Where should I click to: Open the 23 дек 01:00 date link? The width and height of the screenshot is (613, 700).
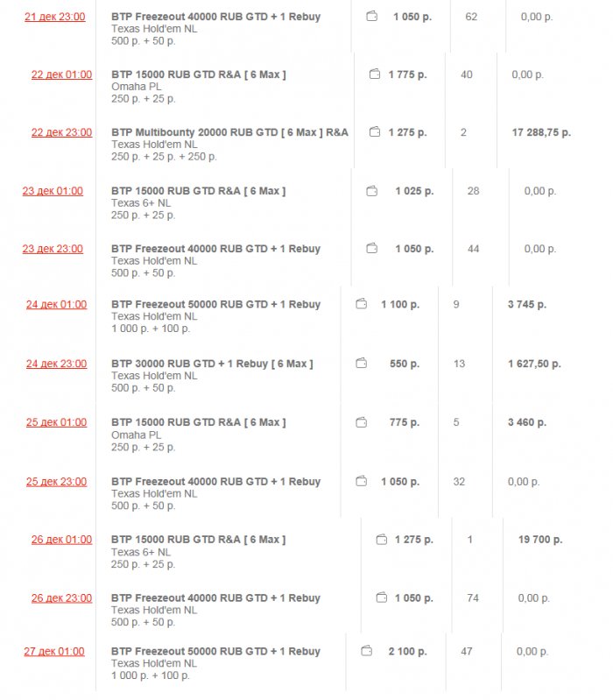[x=53, y=191]
